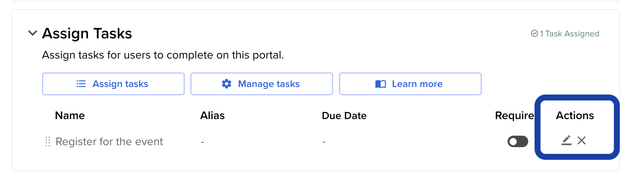
Task: Open the Learn more link button
Action: pos(410,84)
